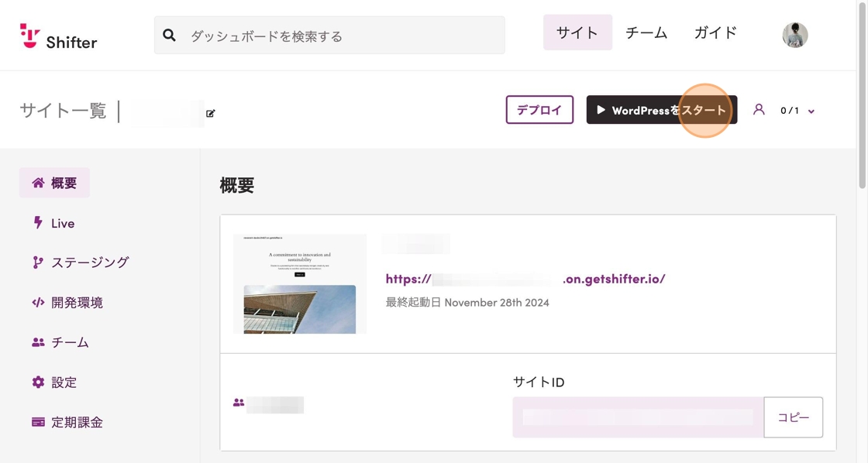Click the デプロイ button

(539, 109)
